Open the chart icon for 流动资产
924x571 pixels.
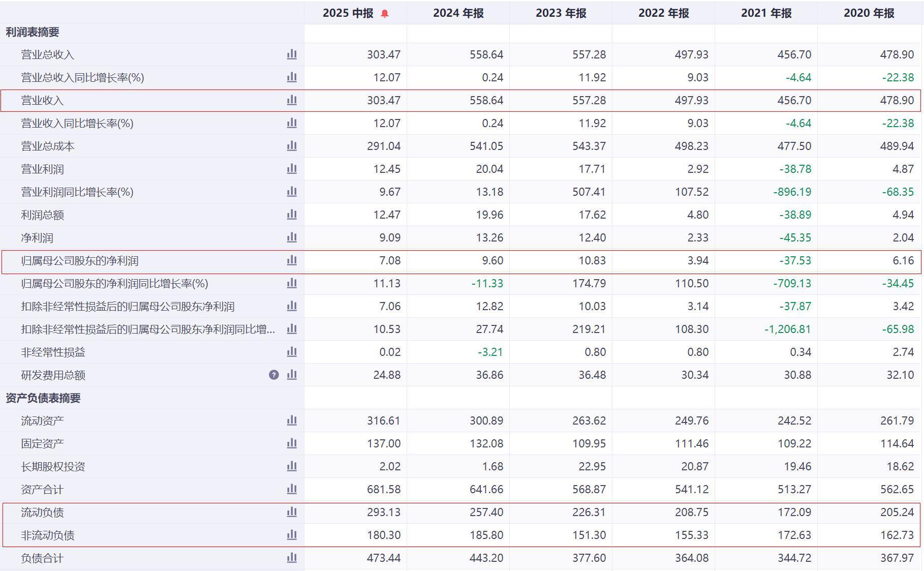pos(292,420)
